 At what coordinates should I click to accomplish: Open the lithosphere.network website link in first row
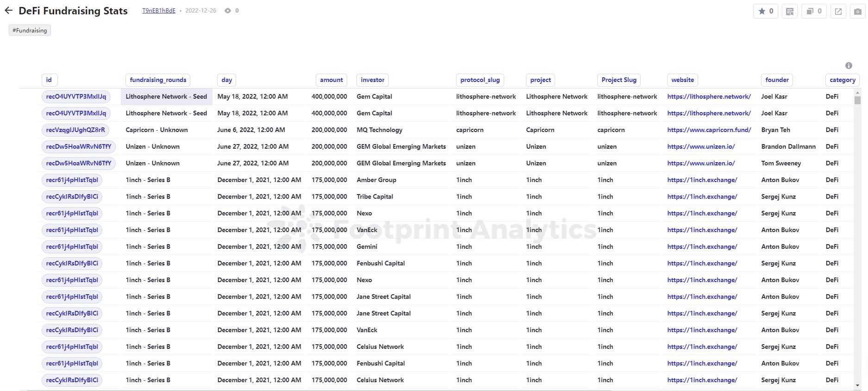709,96
